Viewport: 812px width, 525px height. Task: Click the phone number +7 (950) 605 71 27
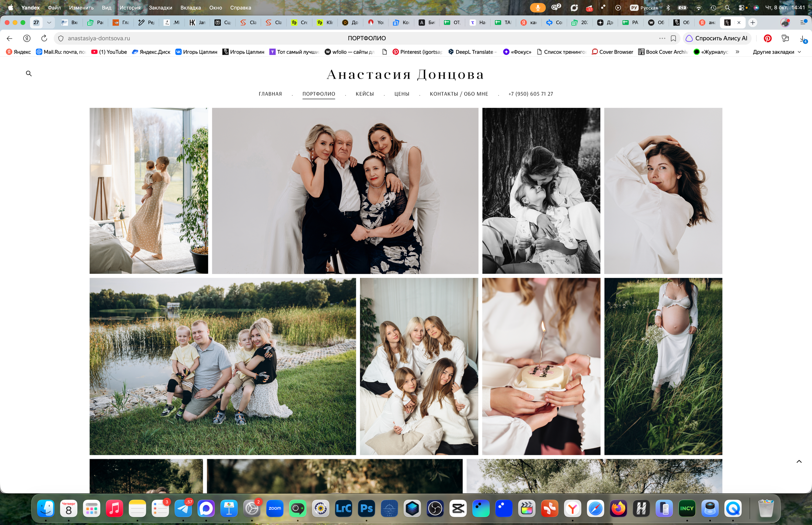coord(530,94)
